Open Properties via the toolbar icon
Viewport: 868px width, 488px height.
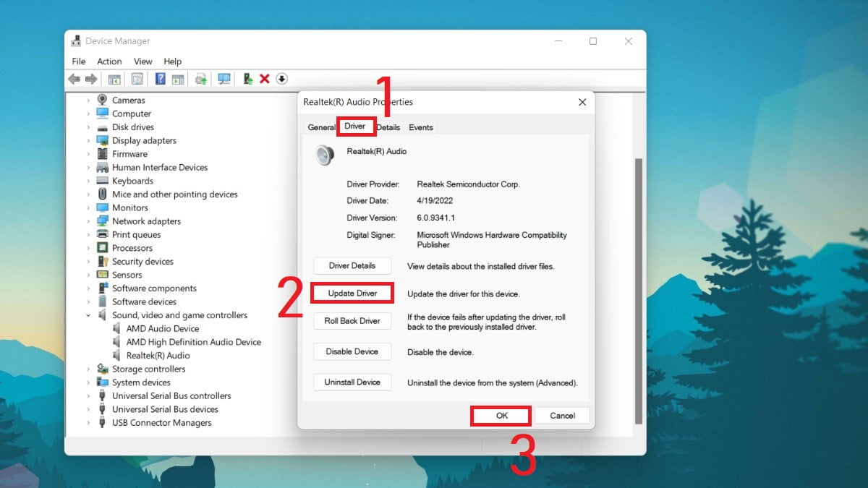pyautogui.click(x=137, y=79)
